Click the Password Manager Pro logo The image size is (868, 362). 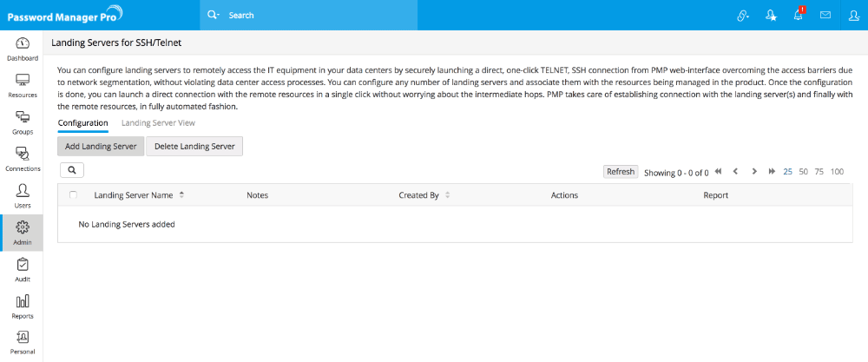pyautogui.click(x=65, y=16)
